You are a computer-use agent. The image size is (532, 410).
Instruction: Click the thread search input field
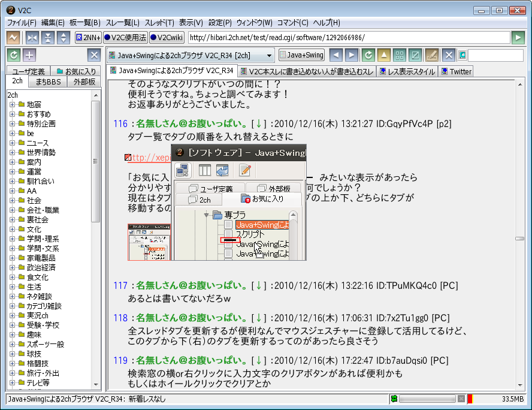496,55
